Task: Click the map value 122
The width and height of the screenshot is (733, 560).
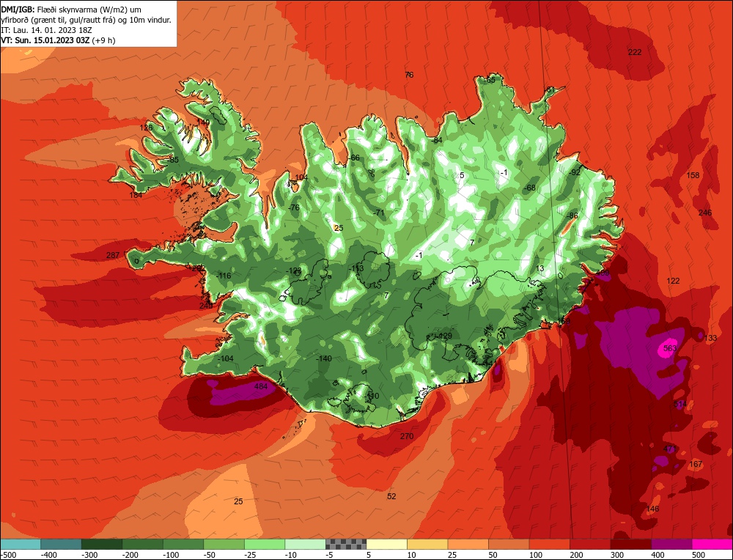Action: click(x=673, y=281)
